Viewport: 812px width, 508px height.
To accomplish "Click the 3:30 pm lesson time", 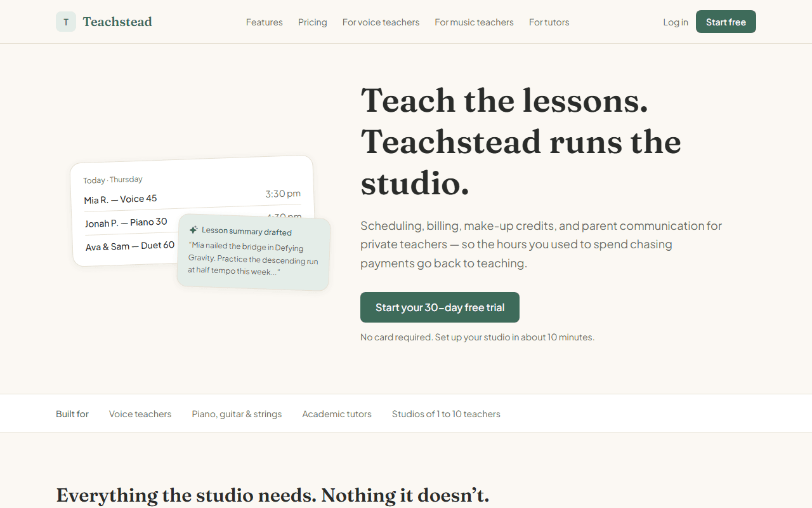I will [283, 194].
